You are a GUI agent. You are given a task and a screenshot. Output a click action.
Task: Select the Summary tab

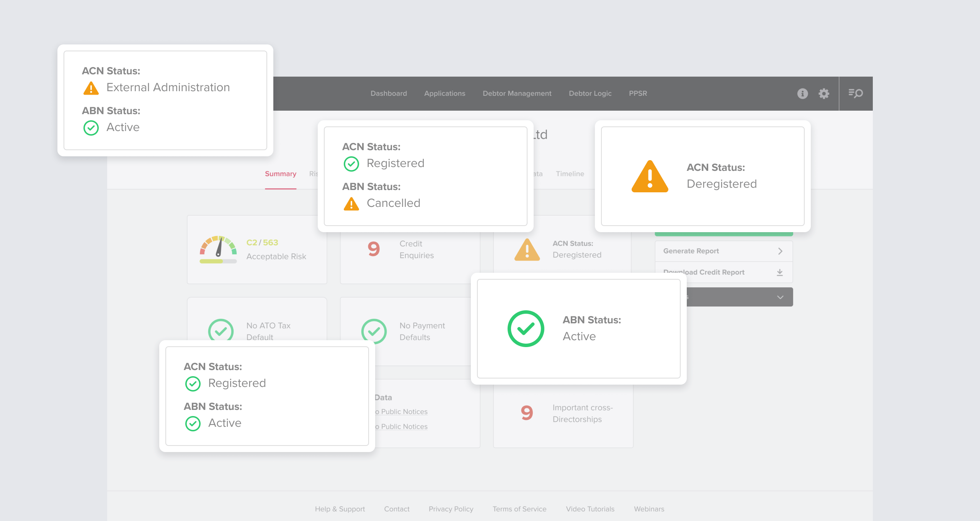pos(280,174)
